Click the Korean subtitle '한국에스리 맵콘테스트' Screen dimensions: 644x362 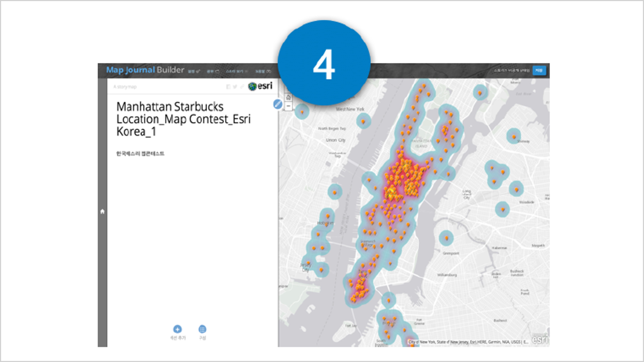140,153
